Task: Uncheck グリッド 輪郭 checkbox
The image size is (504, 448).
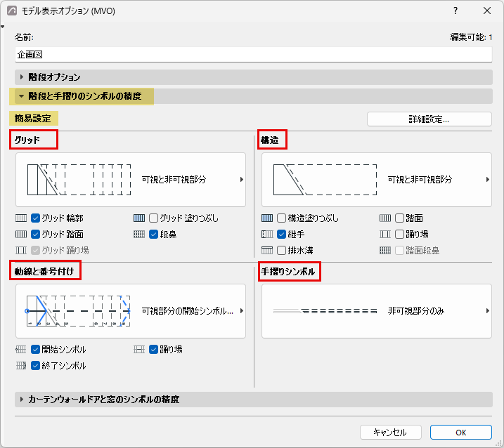Action: coord(35,218)
